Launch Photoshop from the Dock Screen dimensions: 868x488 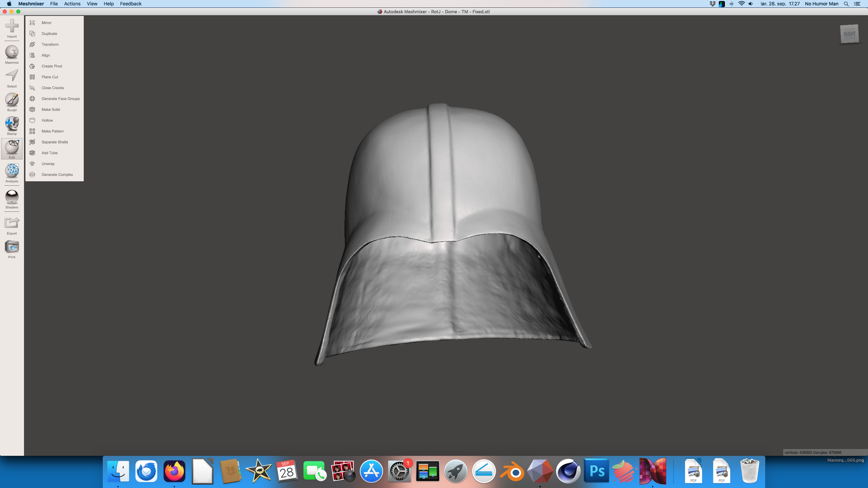pyautogui.click(x=596, y=471)
